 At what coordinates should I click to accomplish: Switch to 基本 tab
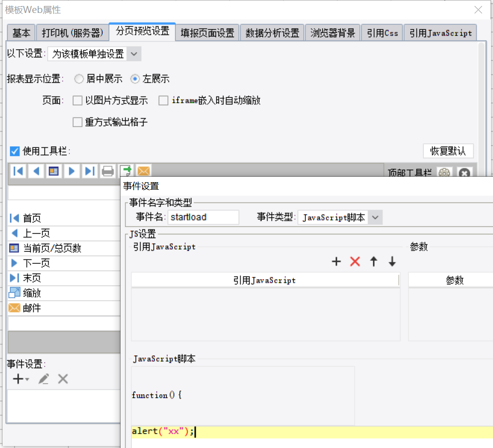21,33
